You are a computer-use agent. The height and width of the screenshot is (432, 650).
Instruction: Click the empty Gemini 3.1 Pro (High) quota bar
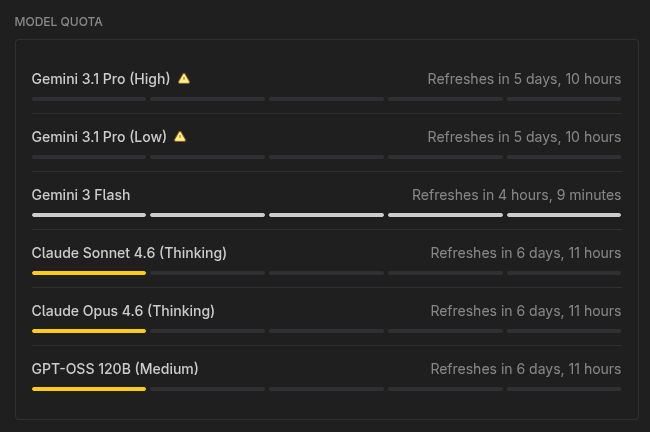coord(326,98)
